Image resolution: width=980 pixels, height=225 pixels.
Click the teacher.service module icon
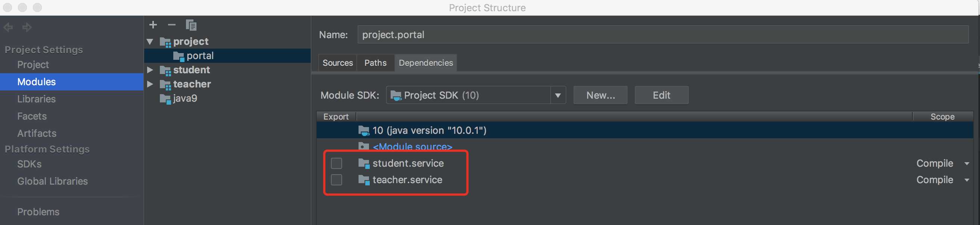364,180
